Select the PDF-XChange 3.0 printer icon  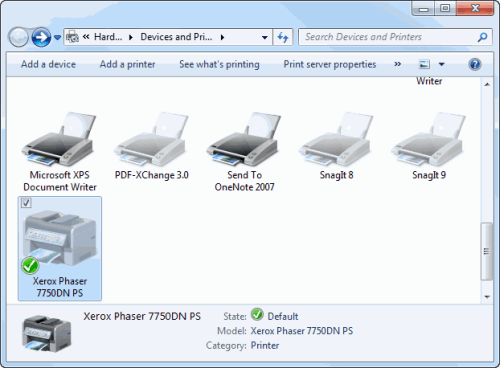pyautogui.click(x=151, y=139)
